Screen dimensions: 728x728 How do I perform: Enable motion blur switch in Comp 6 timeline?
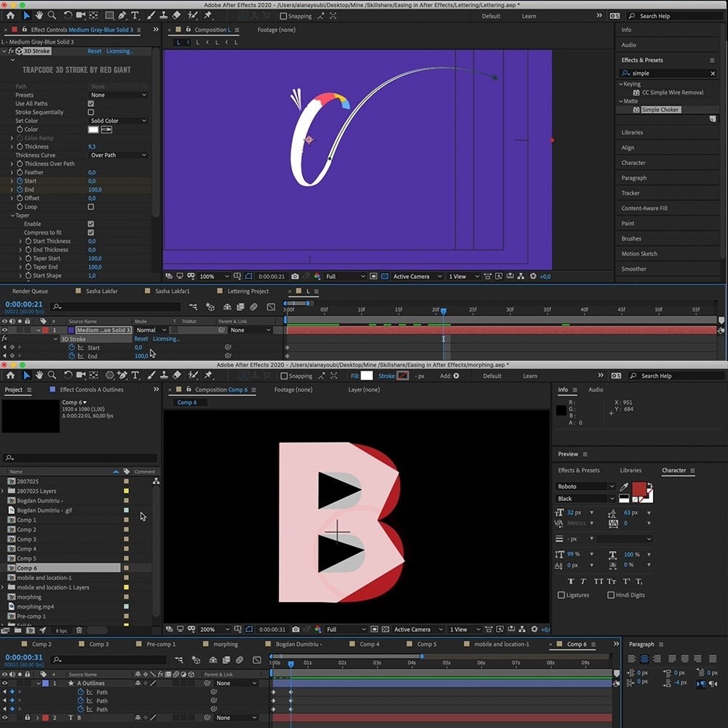coord(240,660)
